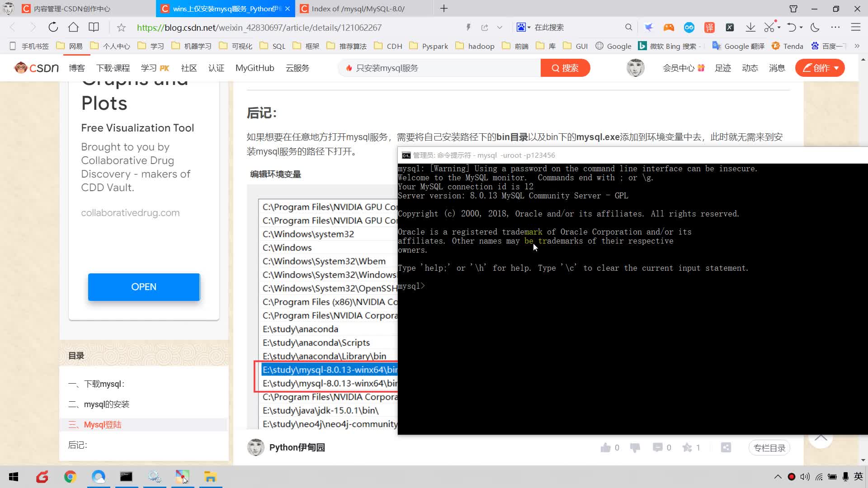This screenshot has width=868, height=488.
Task: Toggle night mode moon icon
Action: 815,27
